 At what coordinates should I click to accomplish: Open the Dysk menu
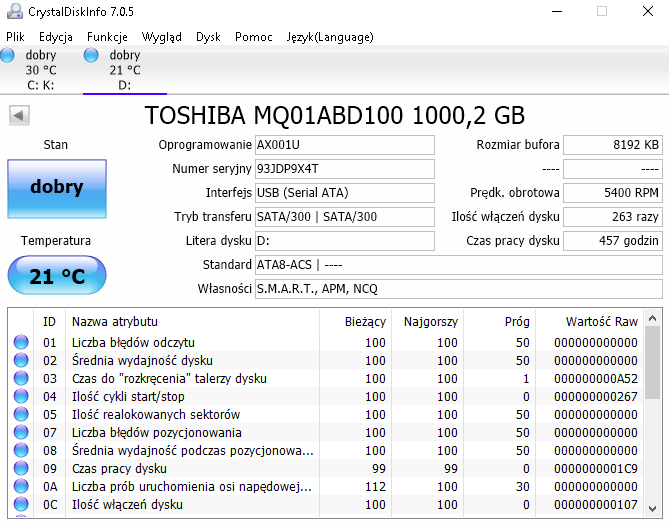coord(208,37)
